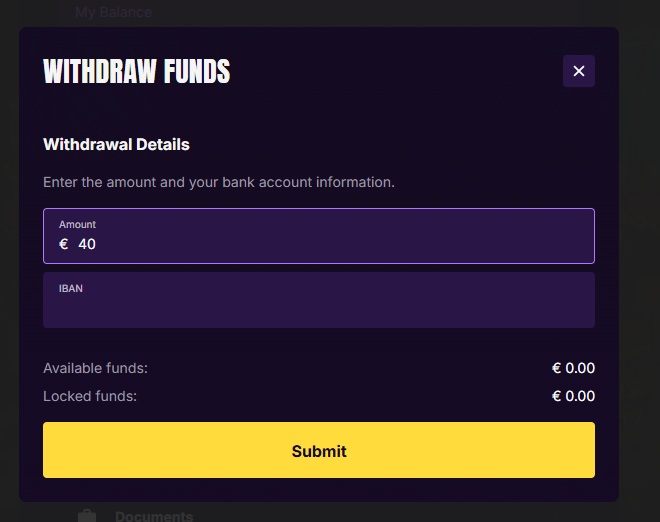Click the bank account information instruction text
The height and width of the screenshot is (522, 660).
point(219,182)
